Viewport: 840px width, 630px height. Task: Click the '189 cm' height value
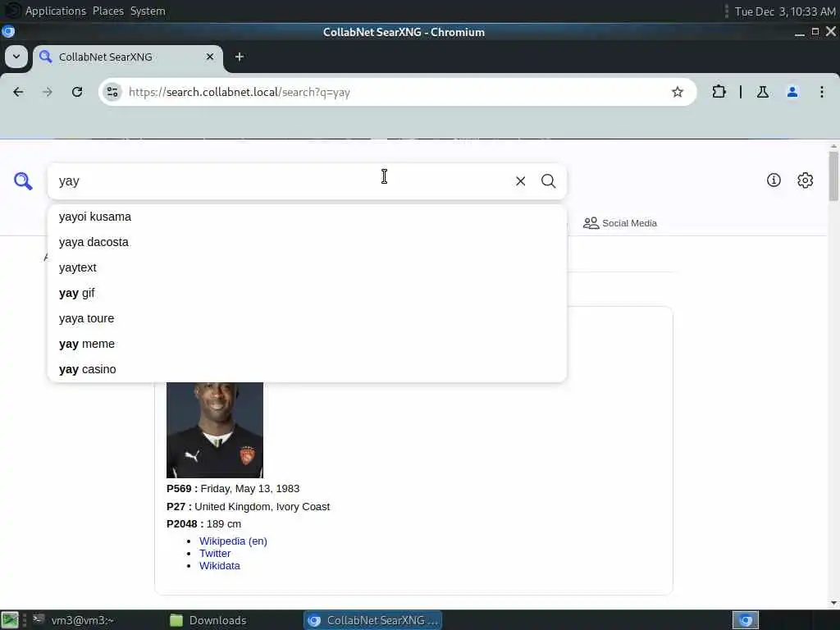[x=224, y=524]
